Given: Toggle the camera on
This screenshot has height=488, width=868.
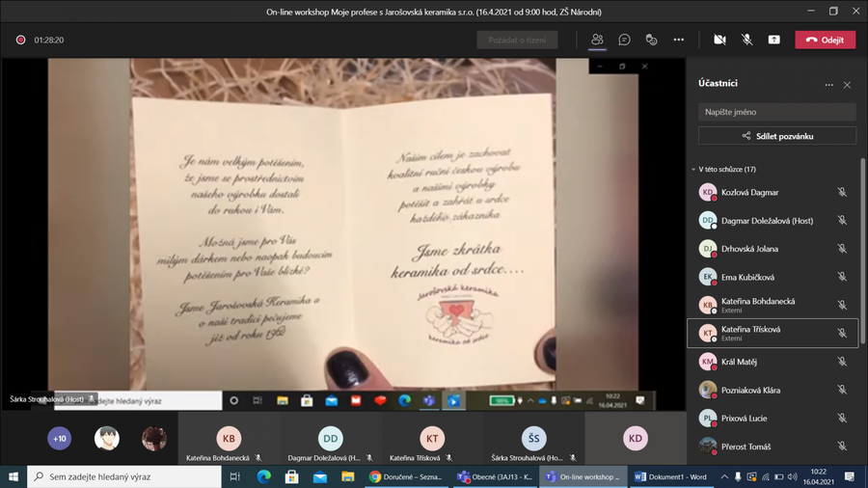Looking at the screenshot, I should [x=719, y=40].
